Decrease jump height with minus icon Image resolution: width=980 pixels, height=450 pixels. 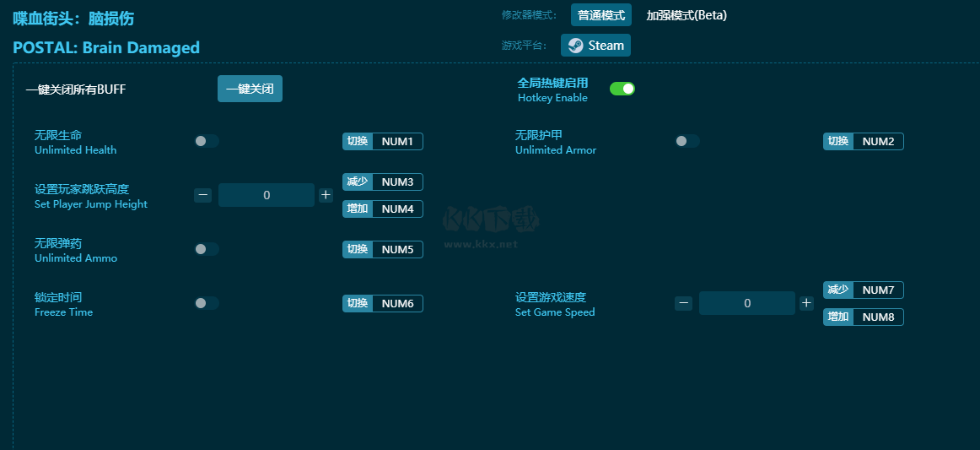click(x=202, y=195)
